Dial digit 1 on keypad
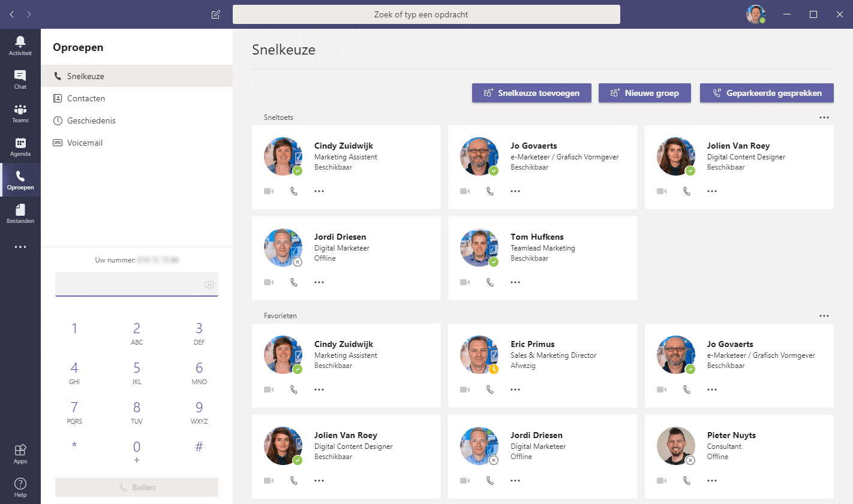The image size is (853, 504). click(x=74, y=328)
